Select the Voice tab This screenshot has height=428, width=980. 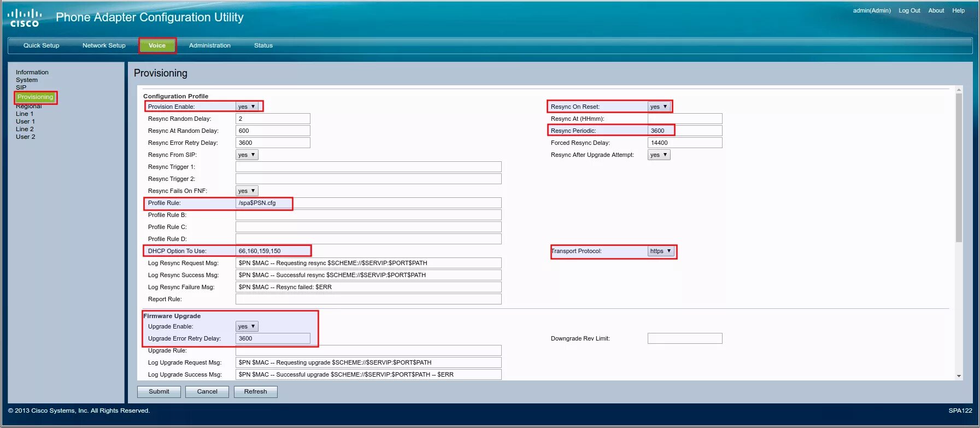(x=157, y=45)
